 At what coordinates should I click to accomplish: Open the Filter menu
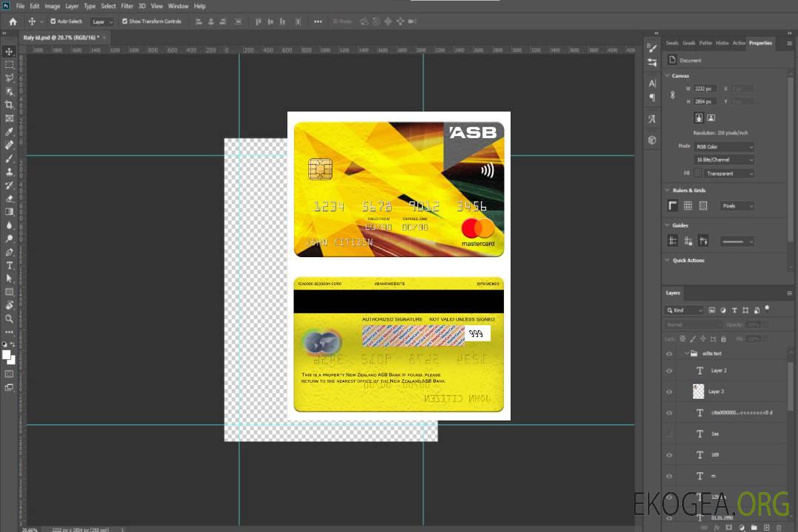point(127,6)
